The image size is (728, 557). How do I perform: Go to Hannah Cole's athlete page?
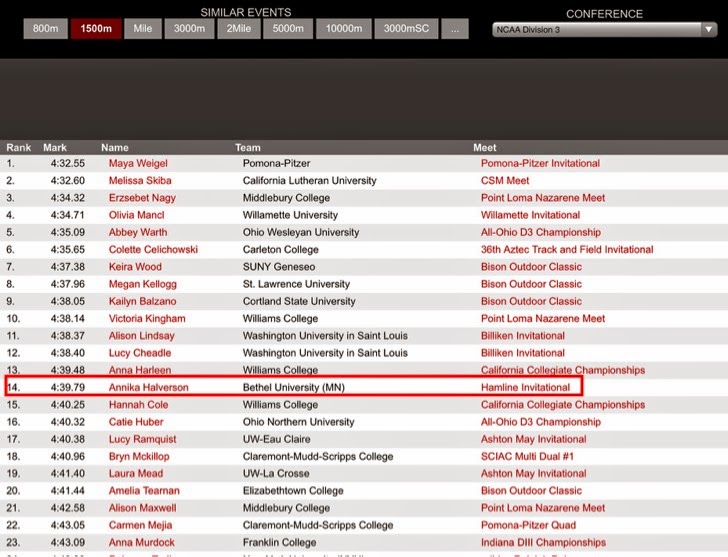pyautogui.click(x=138, y=405)
